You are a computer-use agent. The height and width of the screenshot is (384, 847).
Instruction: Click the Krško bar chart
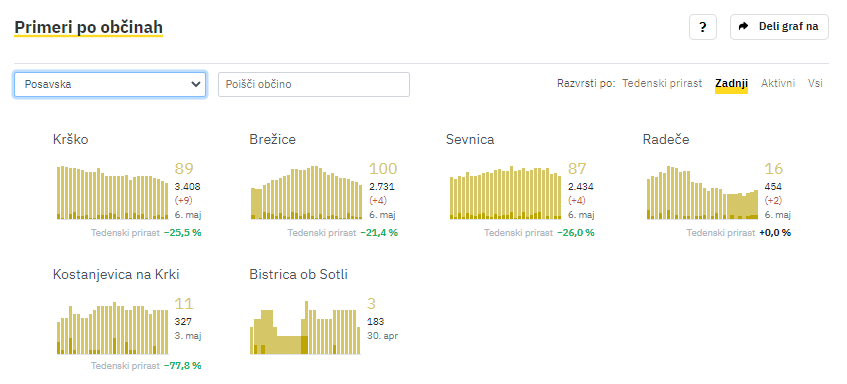[x=112, y=192]
